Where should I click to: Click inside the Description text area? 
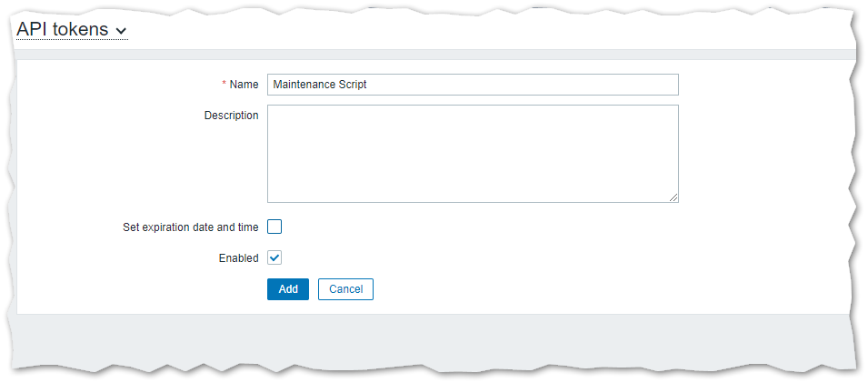click(473, 153)
